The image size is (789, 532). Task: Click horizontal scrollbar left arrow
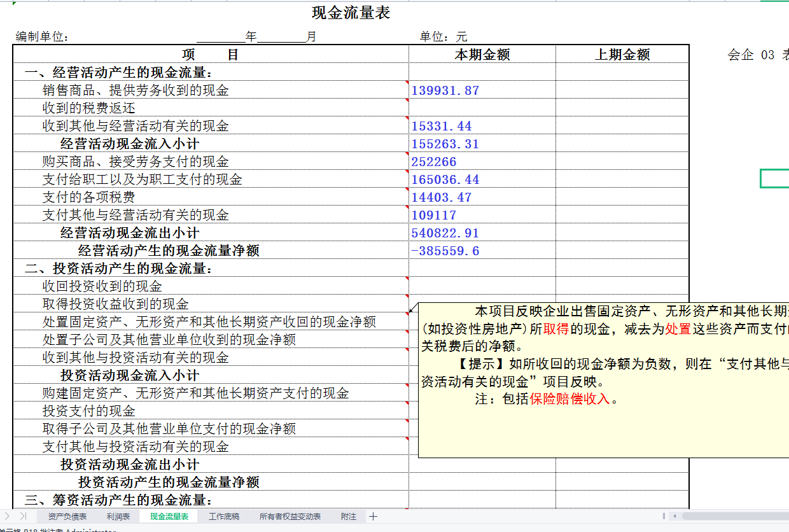(x=675, y=516)
